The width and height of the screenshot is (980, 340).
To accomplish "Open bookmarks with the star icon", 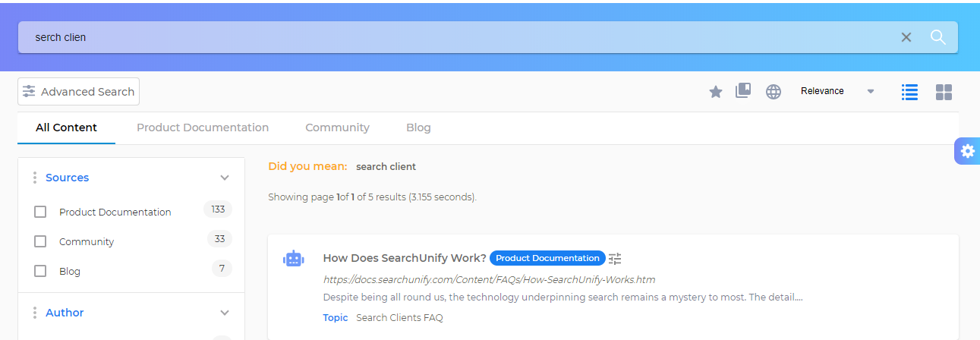I will [715, 92].
